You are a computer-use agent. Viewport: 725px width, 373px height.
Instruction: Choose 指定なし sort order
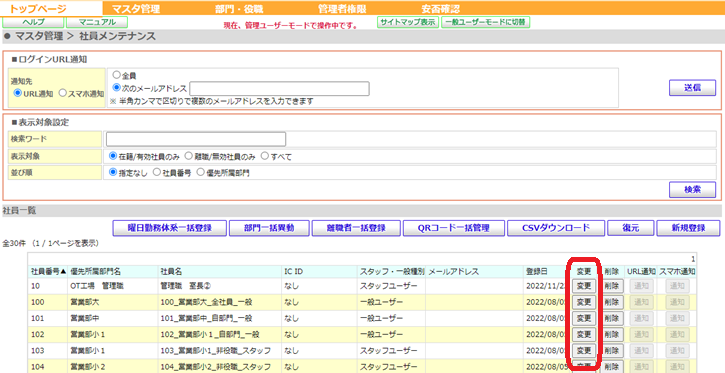[x=113, y=172]
